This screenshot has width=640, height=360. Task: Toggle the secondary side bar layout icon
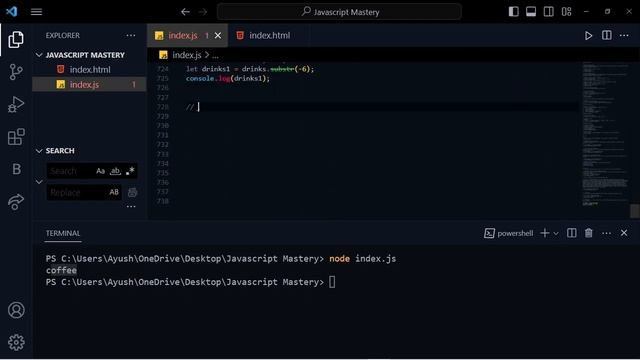tap(549, 11)
